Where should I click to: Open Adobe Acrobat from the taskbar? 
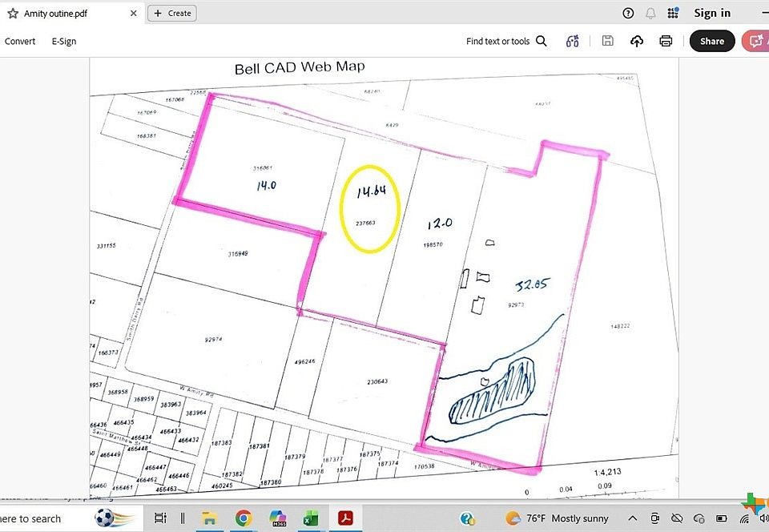coord(346,518)
